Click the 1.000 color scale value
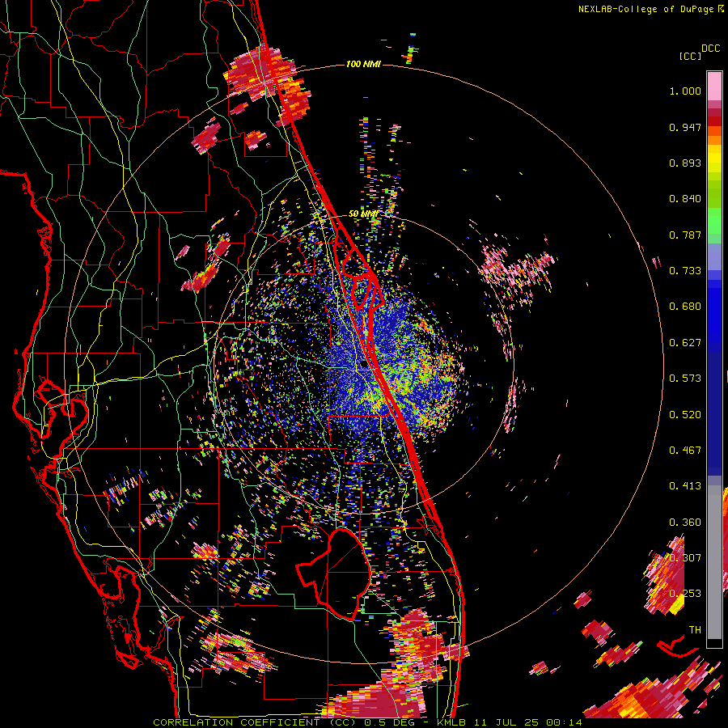The image size is (728, 728). pos(685,91)
